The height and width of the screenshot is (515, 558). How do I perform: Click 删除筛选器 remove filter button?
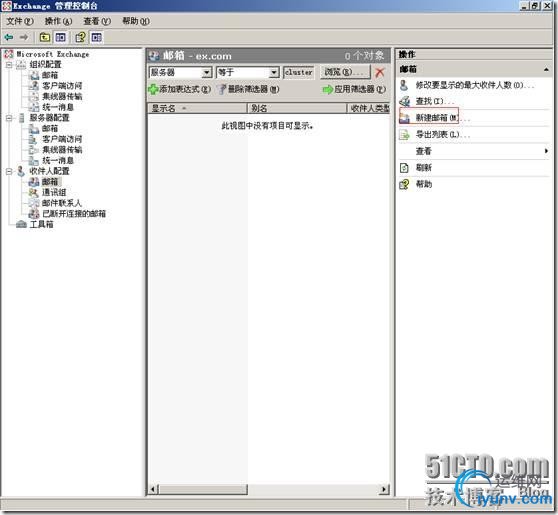pos(249,89)
